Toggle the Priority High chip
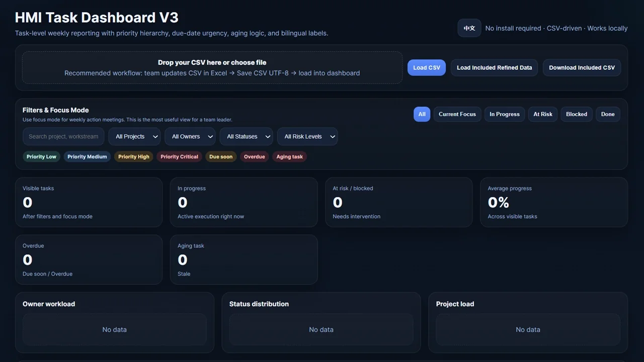Screen dimensions: 644x362 (134, 157)
